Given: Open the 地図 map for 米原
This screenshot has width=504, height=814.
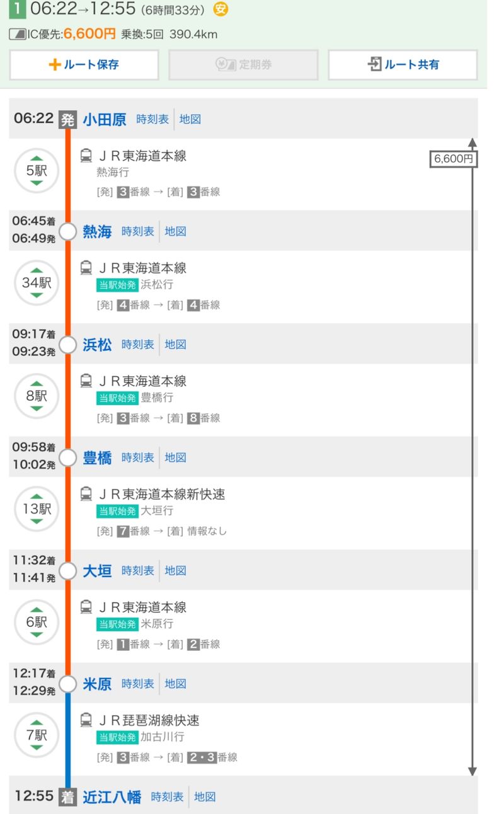Looking at the screenshot, I should (176, 684).
